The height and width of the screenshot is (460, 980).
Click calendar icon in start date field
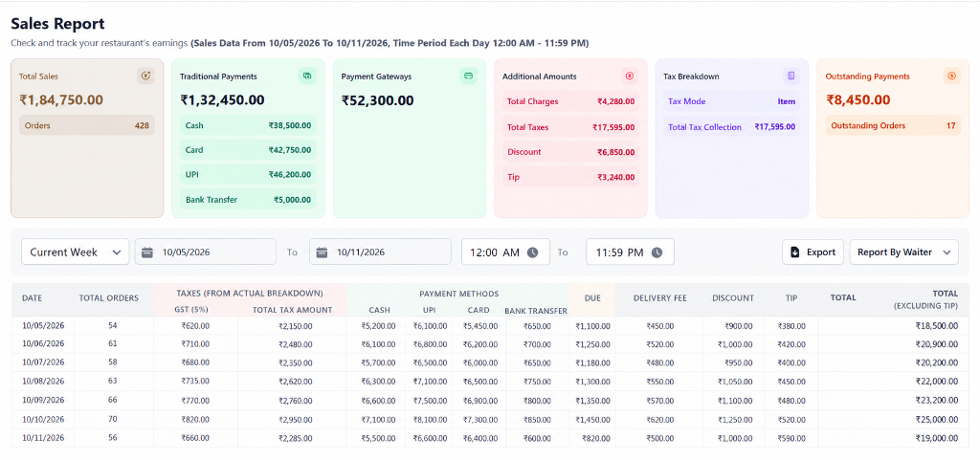point(146,252)
